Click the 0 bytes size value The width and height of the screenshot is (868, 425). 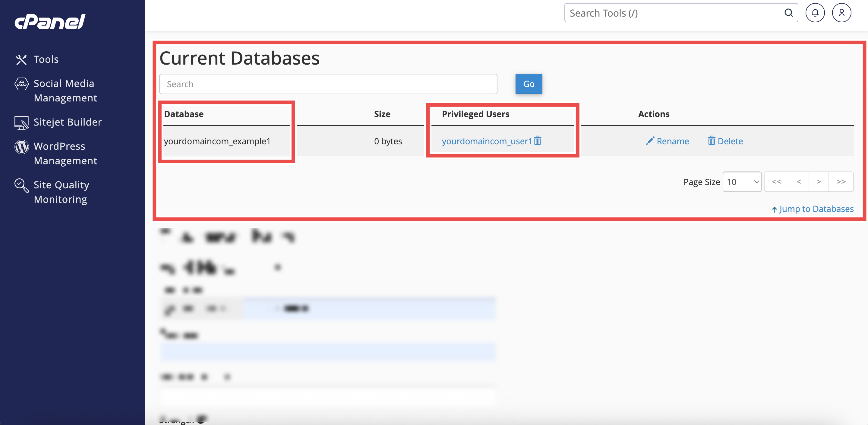pos(388,141)
